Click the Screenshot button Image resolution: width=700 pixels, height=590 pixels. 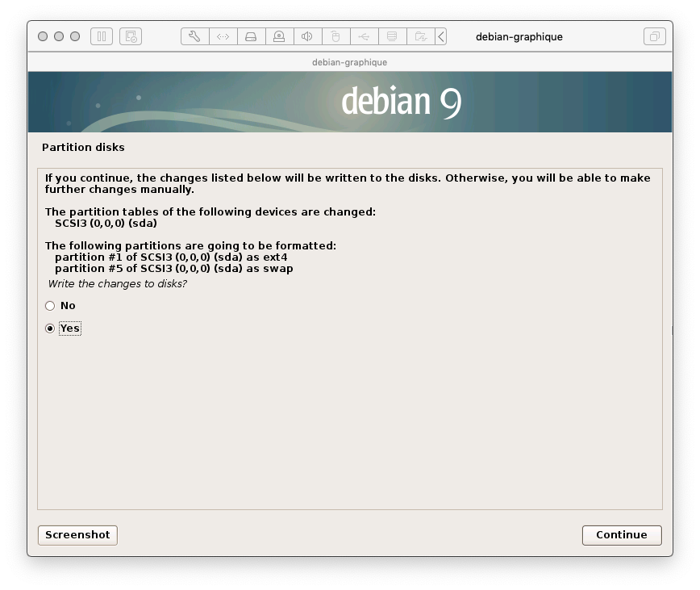tap(77, 535)
